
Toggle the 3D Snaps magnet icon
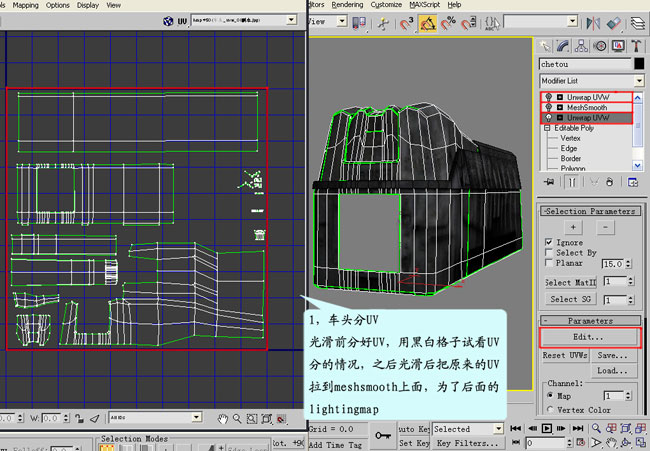pos(406,23)
